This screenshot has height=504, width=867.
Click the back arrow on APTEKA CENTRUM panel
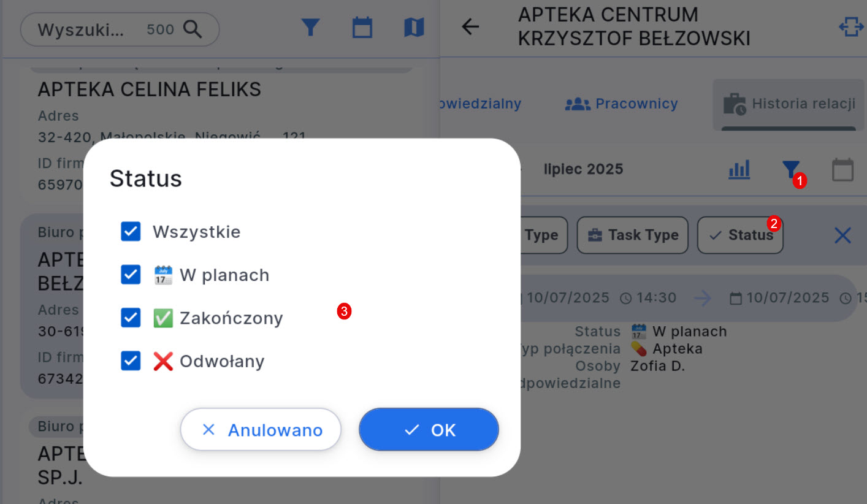point(470,27)
